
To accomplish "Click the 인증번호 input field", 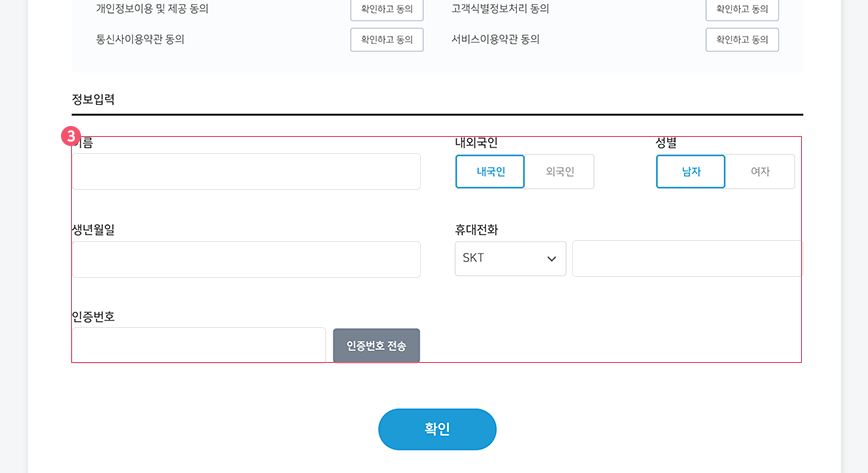I will (199, 345).
